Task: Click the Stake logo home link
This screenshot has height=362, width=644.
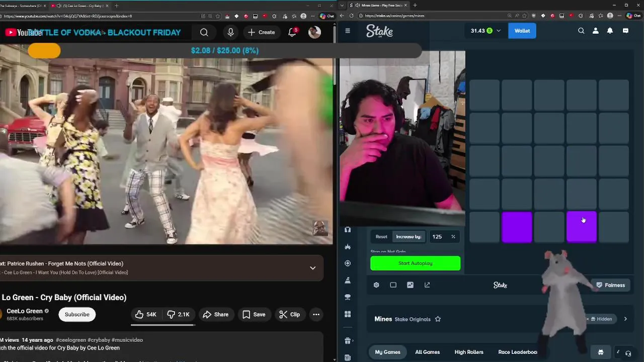Action: point(379,31)
